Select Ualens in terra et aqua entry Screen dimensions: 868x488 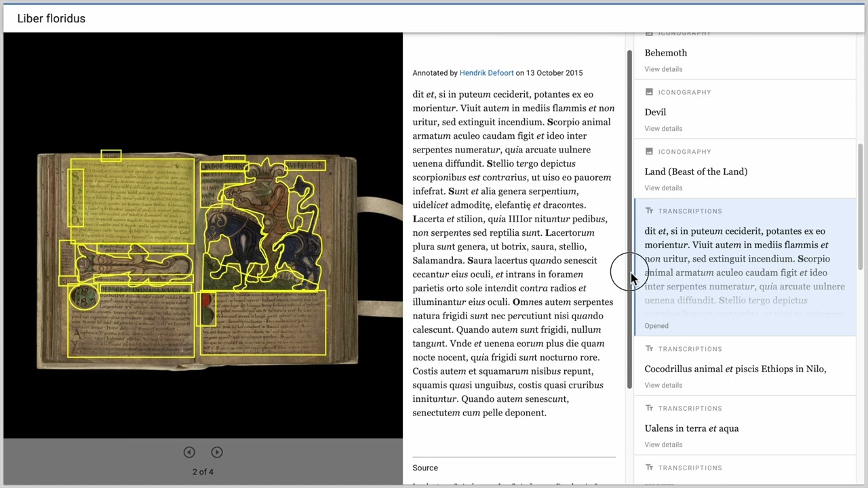(692, 428)
